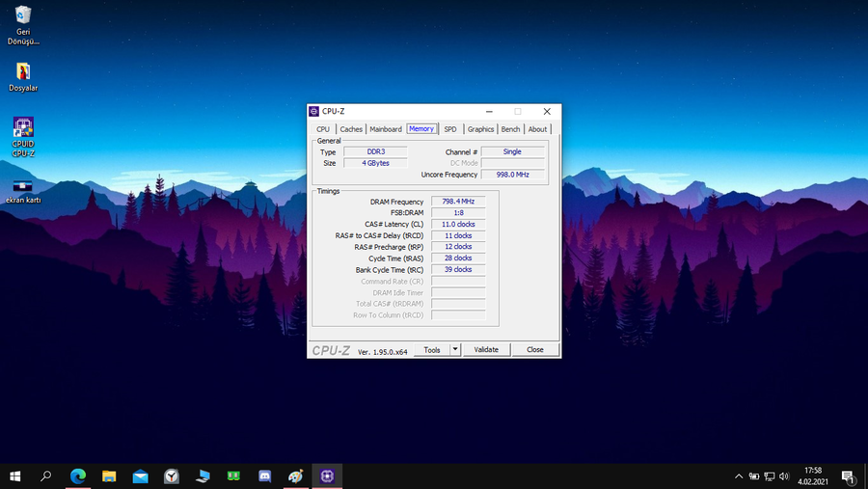Click the Bank Cycle Time 39 clocks value
This screenshot has height=489, width=868.
pyautogui.click(x=458, y=270)
